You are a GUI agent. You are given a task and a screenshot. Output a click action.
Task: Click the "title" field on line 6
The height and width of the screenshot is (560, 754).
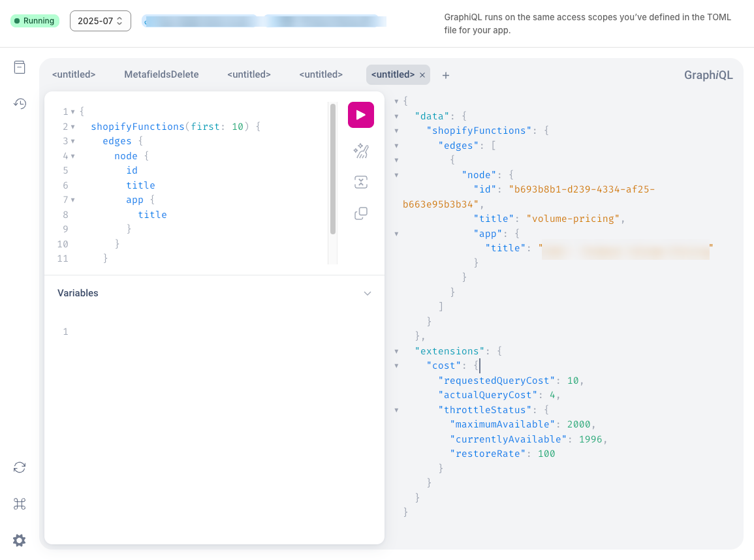[x=140, y=185]
